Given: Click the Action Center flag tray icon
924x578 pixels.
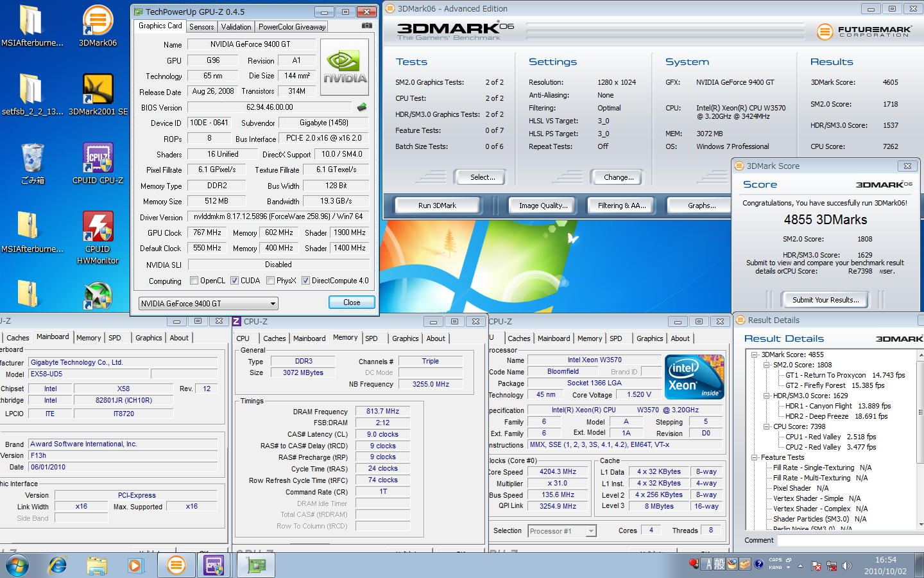Looking at the screenshot, I should click(816, 566).
